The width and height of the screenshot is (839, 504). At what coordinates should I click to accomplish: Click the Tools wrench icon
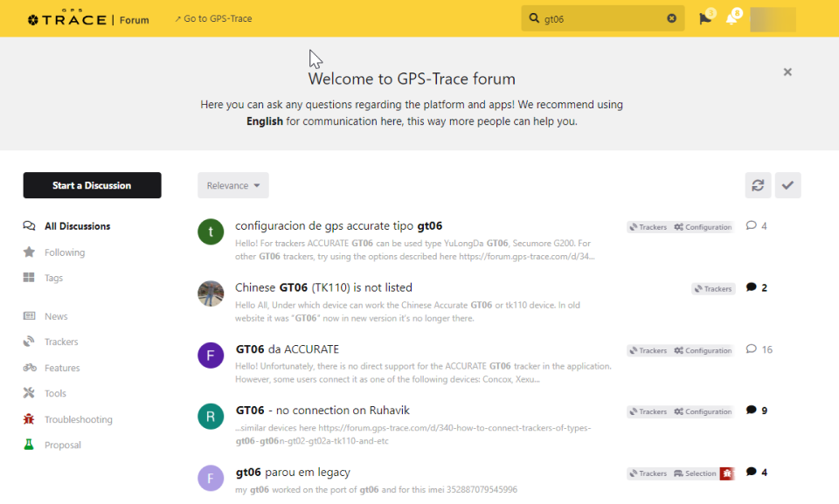click(x=29, y=393)
